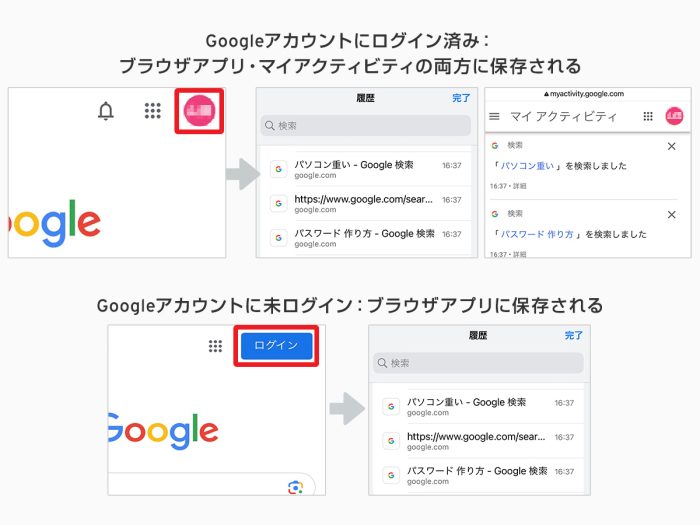Open Google apps grid beside the bell
Viewport: 700px width, 525px height.
click(153, 111)
